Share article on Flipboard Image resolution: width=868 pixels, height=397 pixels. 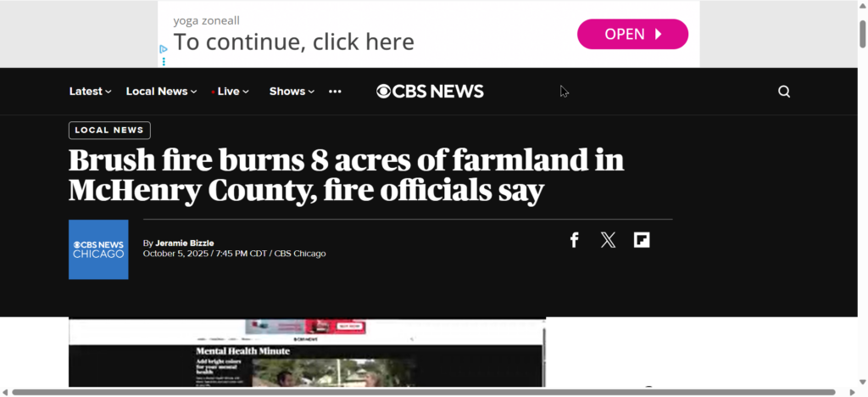click(642, 240)
